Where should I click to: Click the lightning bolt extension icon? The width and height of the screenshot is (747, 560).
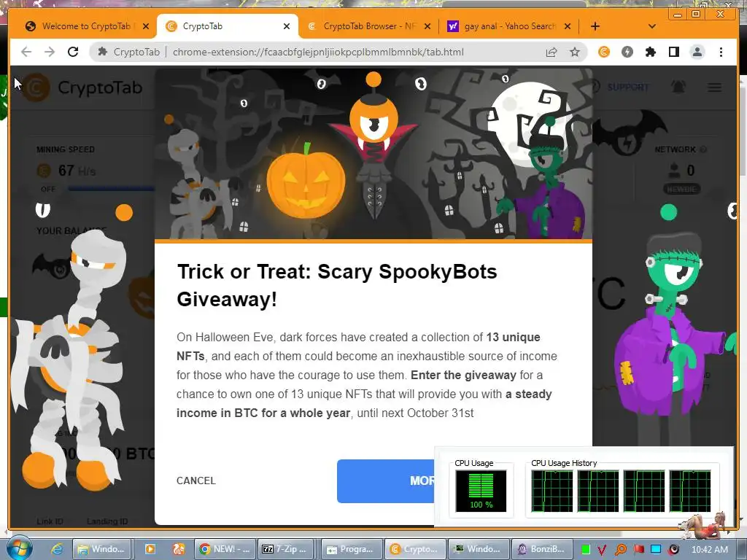tap(627, 52)
